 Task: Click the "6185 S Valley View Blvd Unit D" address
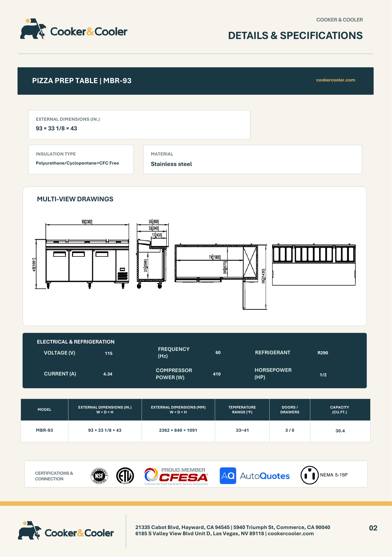(173, 534)
